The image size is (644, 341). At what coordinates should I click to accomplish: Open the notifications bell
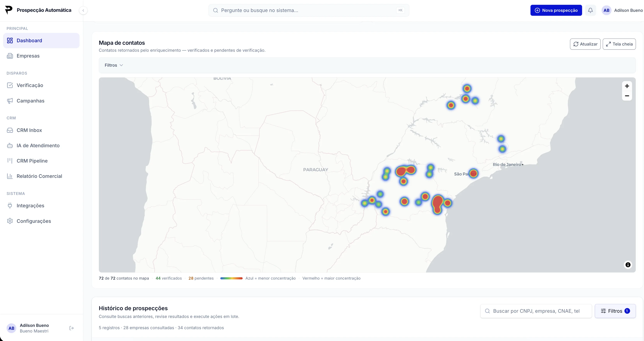point(590,10)
